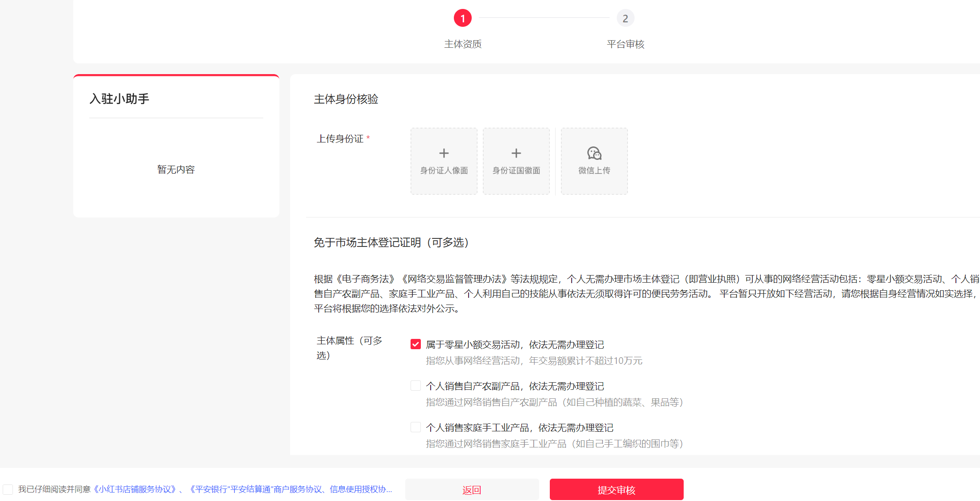The width and height of the screenshot is (980, 501).
Task: Select the 平台审核 step label
Action: [625, 44]
